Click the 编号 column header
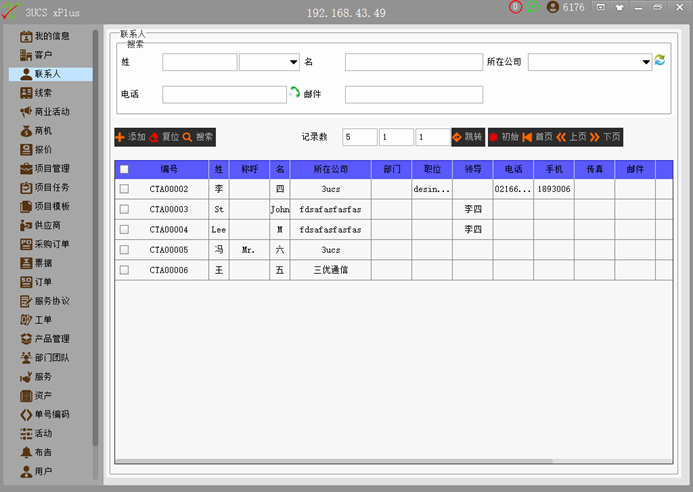693x492 pixels. (169, 169)
